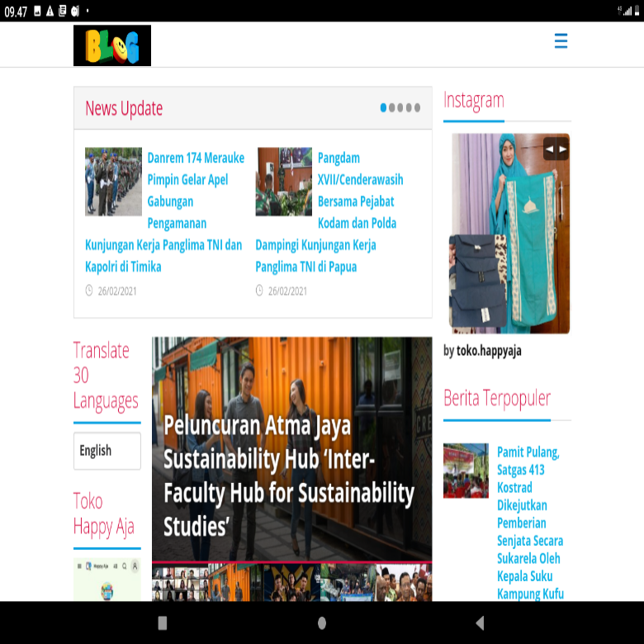
Task: Click Pangdam XVII/Cenderawasih article thumbnail
Action: tap(284, 182)
